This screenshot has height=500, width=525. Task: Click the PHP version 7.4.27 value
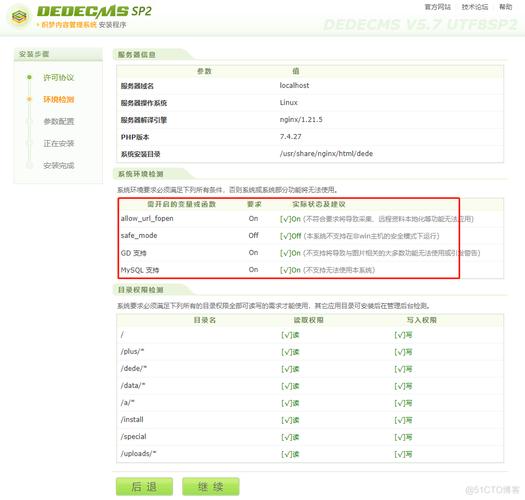(x=291, y=137)
